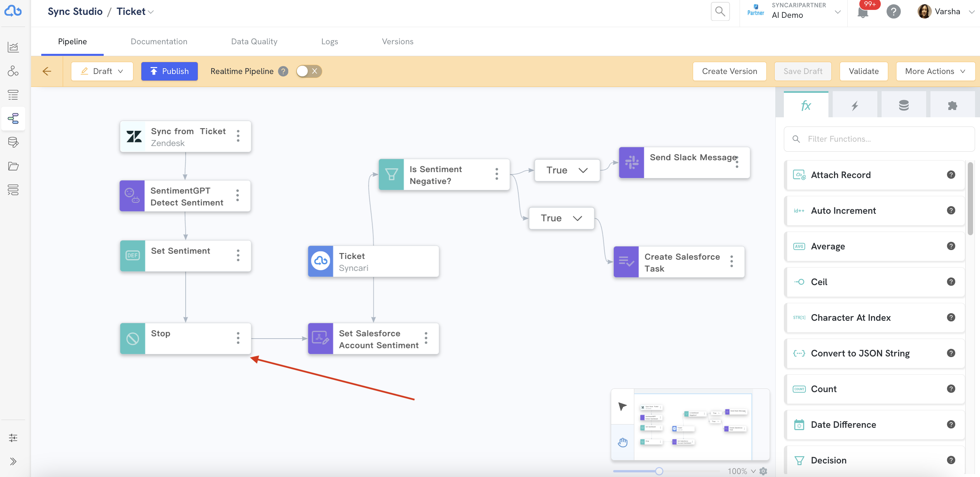This screenshot has width=980, height=477.
Task: Open menu on Stop node
Action: click(x=238, y=338)
